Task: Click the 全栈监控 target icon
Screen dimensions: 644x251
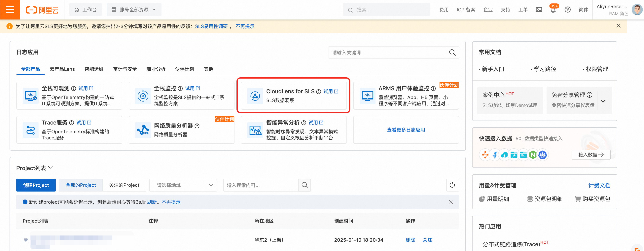Action: (143, 96)
